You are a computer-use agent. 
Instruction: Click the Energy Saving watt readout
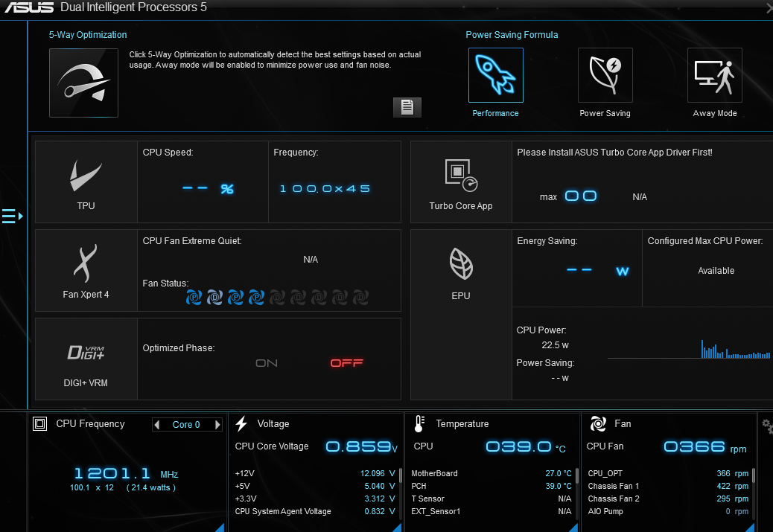(x=597, y=270)
